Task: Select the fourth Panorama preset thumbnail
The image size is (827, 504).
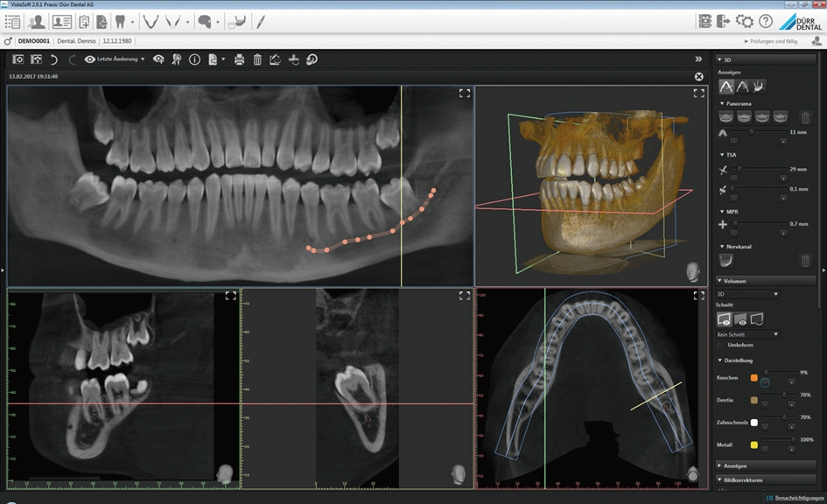Action: click(780, 117)
